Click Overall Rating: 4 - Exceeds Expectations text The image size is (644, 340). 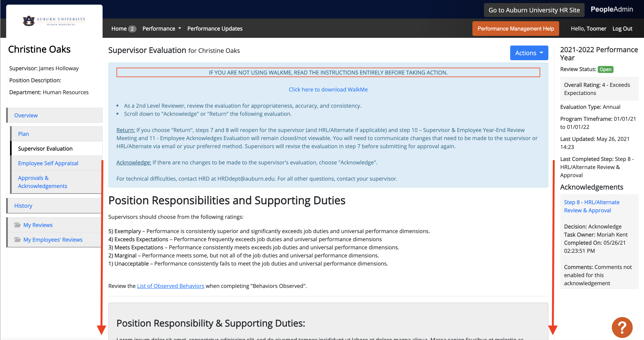click(x=597, y=89)
